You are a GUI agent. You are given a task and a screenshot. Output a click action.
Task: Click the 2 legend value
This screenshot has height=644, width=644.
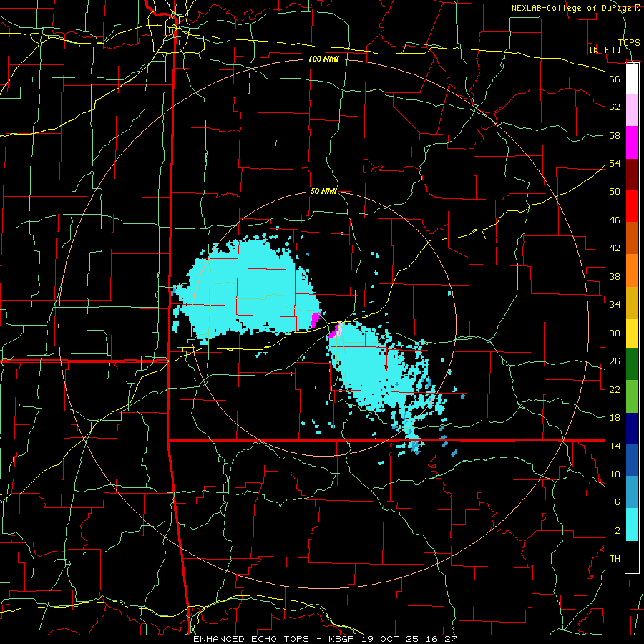click(x=617, y=531)
